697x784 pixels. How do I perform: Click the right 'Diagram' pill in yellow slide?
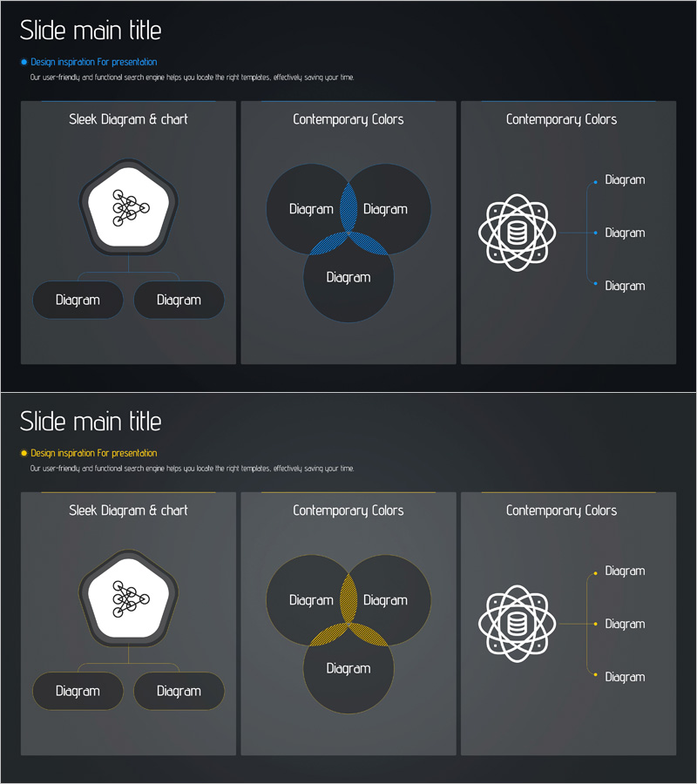[x=179, y=691]
